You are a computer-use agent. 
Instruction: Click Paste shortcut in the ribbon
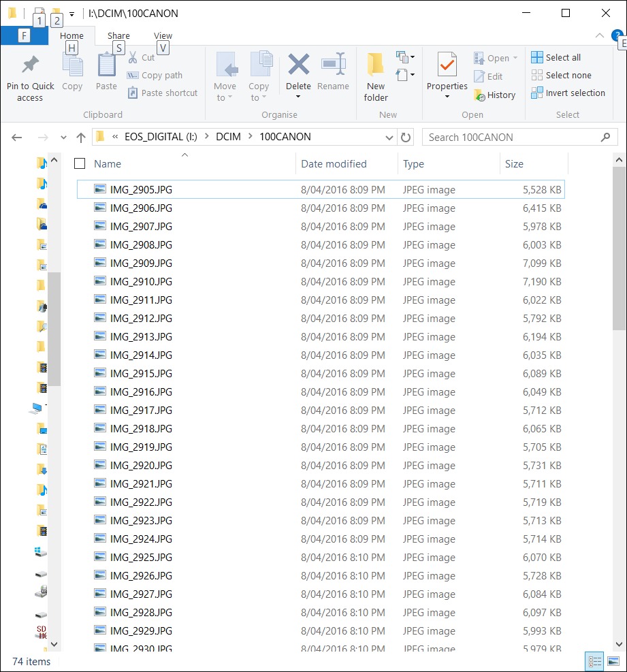point(163,93)
